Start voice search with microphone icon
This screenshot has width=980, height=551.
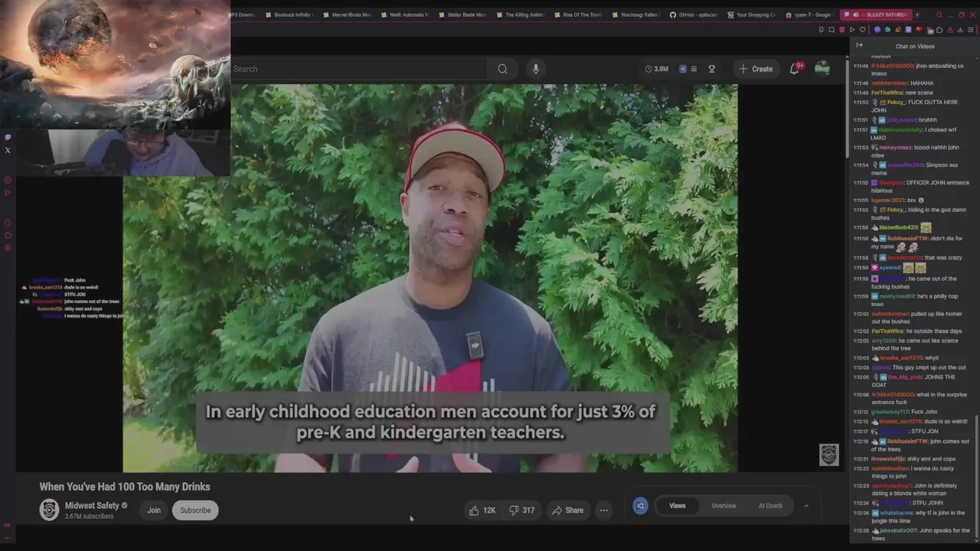point(535,69)
